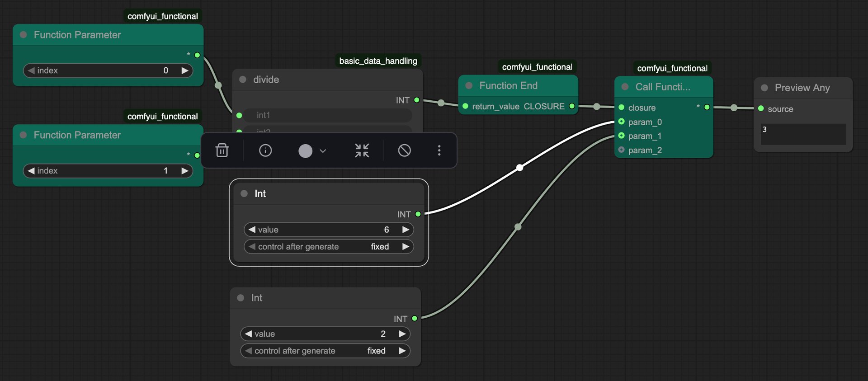Image resolution: width=868 pixels, height=381 pixels.
Task: Click the collapse node icon in the toolbar
Action: pos(362,150)
